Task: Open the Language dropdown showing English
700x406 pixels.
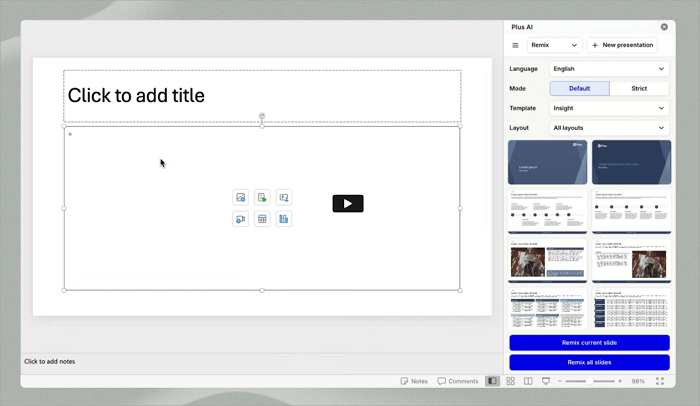Action: pyautogui.click(x=609, y=69)
